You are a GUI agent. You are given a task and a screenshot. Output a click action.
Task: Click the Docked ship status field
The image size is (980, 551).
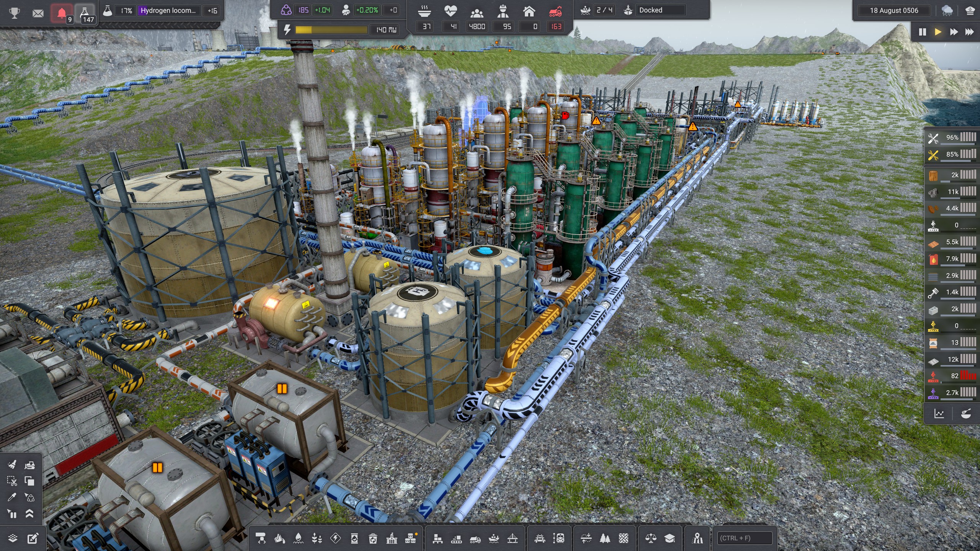(x=661, y=10)
